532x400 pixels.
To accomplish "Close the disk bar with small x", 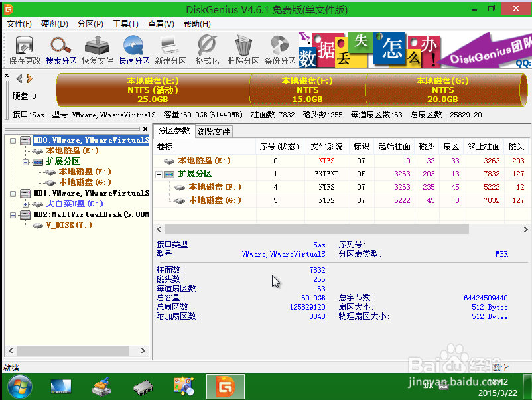I will click(7, 76).
